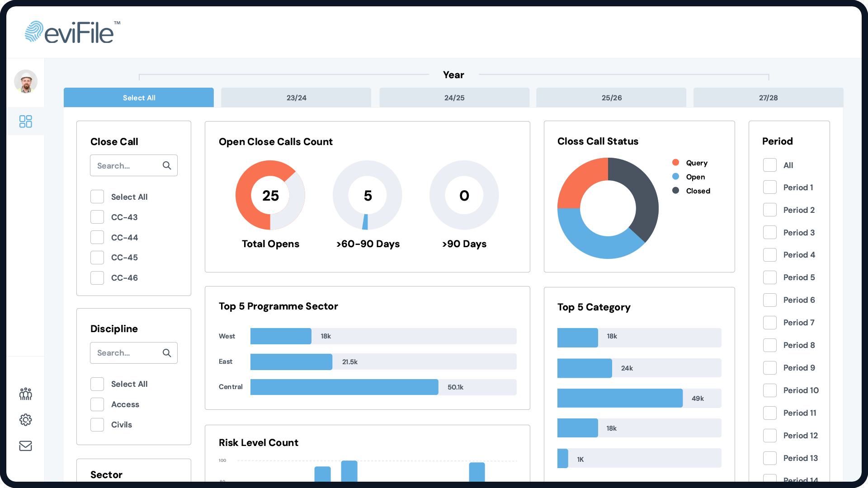Open the team members icon in sidebar
The height and width of the screenshot is (488, 868).
click(25, 394)
